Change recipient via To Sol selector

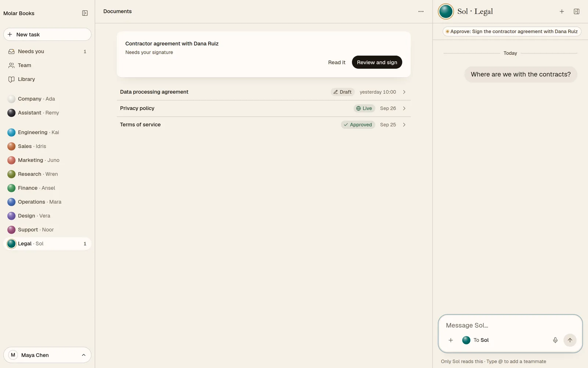tap(476, 340)
